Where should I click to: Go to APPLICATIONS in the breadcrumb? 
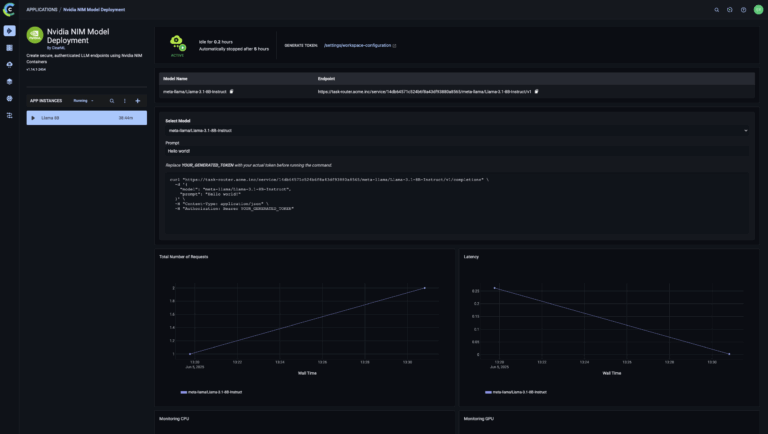click(x=39, y=9)
